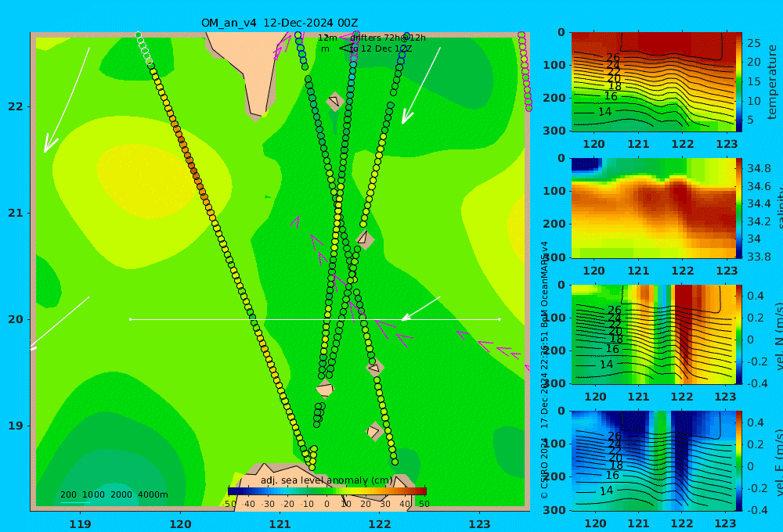Click the '14' contour label in the vel. E panel
Viewport: 783px width, 532px height.
coord(606,491)
